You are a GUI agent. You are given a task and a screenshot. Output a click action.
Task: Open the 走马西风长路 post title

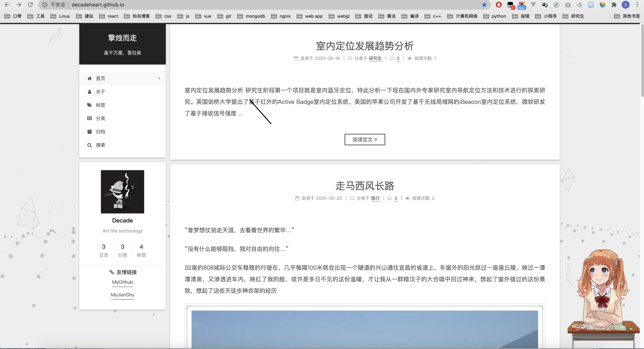point(365,186)
